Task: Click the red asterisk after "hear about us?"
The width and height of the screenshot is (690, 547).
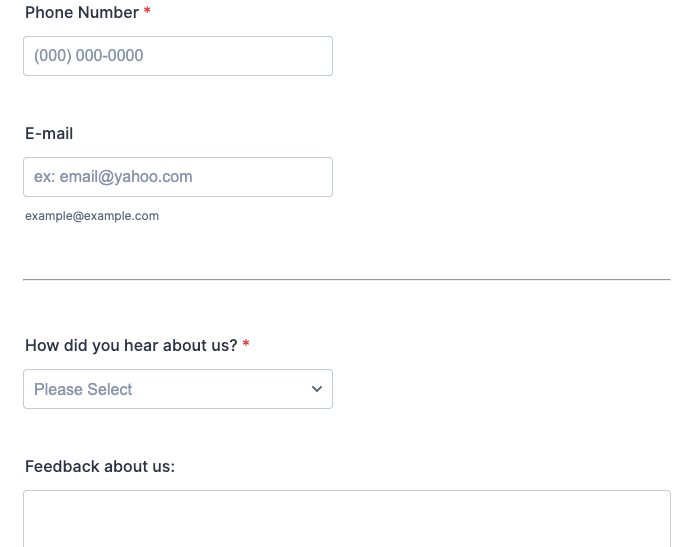Action: [x=246, y=346]
